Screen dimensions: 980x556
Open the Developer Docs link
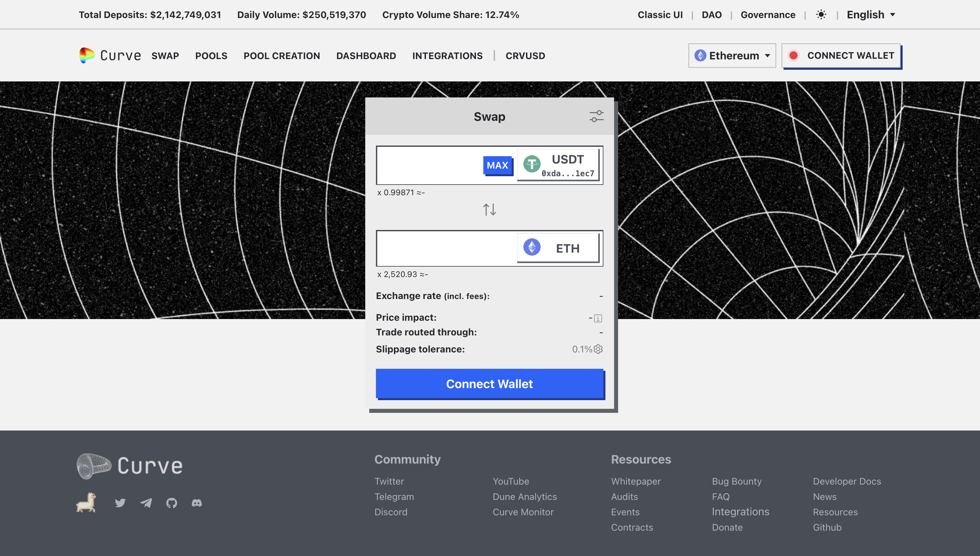click(x=847, y=481)
